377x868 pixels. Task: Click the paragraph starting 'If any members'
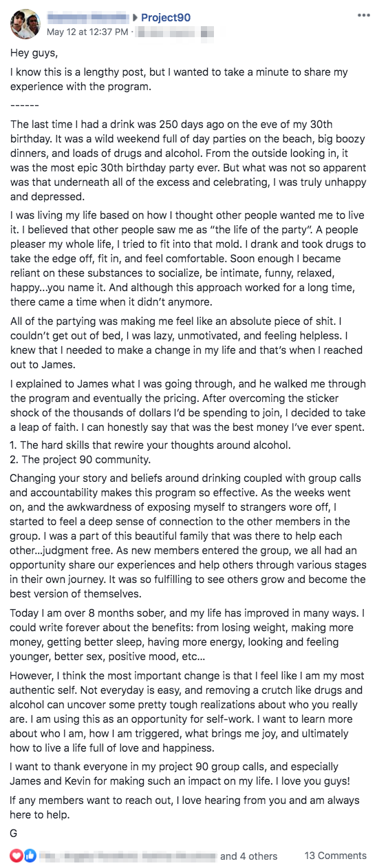point(185,807)
